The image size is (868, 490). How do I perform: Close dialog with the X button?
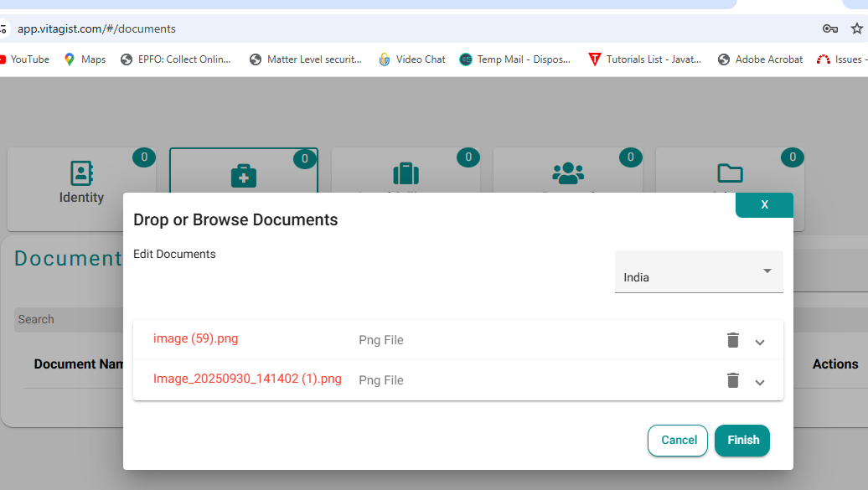[x=764, y=205]
